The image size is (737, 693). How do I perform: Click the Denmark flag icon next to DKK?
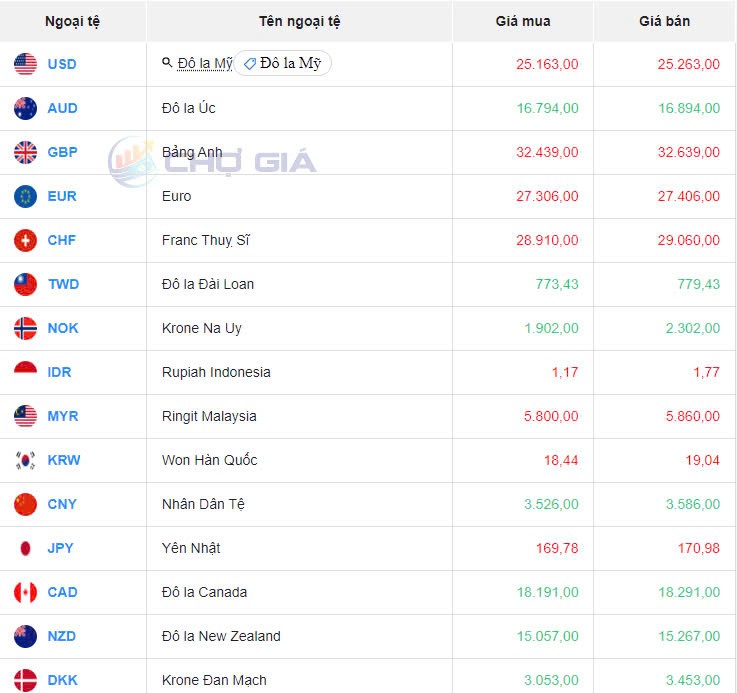point(25,680)
